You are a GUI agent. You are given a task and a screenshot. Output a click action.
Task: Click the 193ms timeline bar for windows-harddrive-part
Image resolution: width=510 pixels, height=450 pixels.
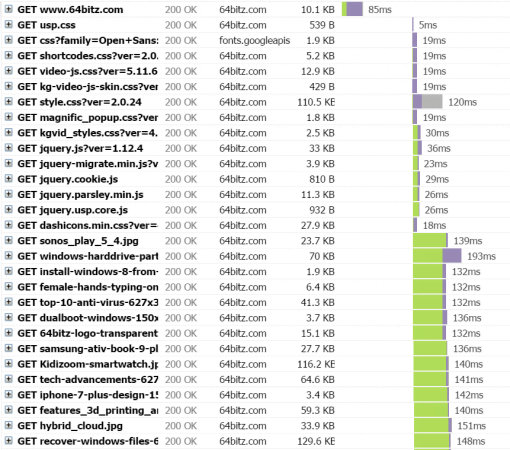(x=437, y=256)
